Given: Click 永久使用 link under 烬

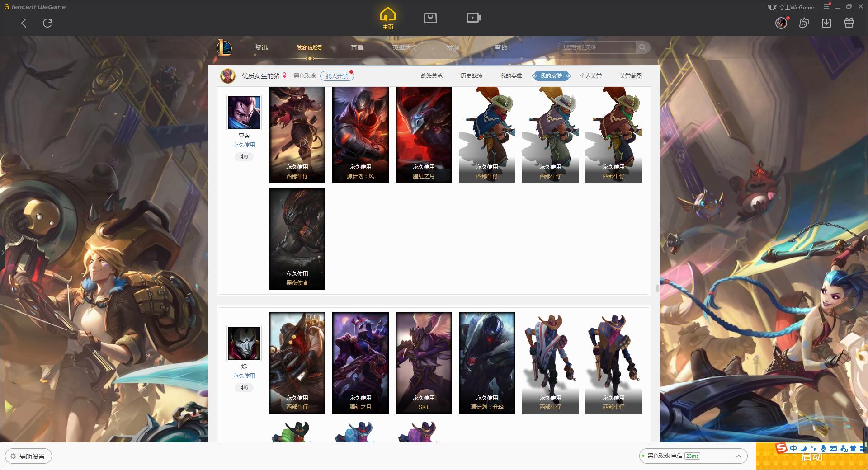Looking at the screenshot, I should [244, 376].
